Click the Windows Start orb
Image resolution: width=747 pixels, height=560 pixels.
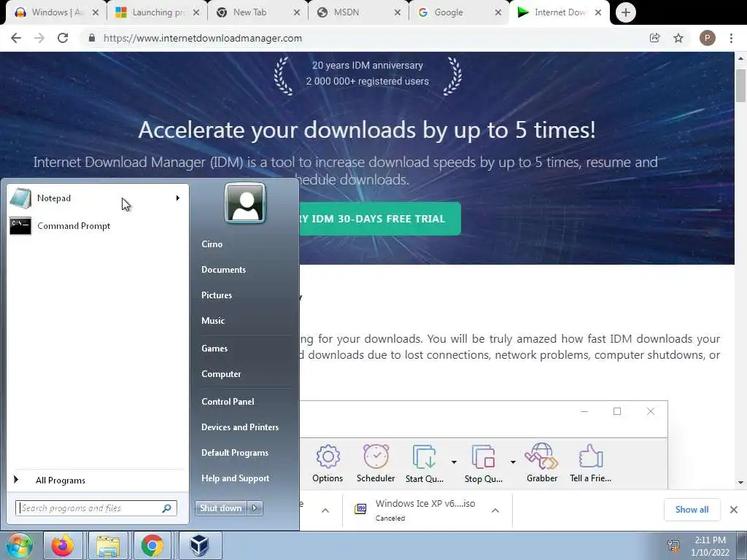(x=20, y=545)
